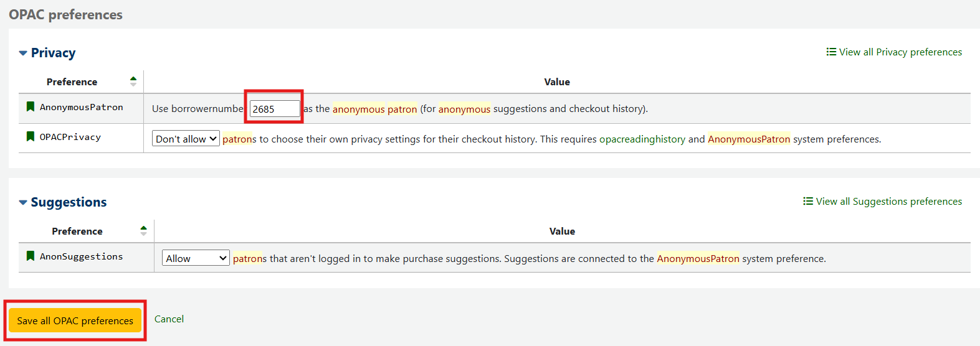Click the AnonymousPatron bookmark icon
This screenshot has width=980, height=346.
point(30,106)
